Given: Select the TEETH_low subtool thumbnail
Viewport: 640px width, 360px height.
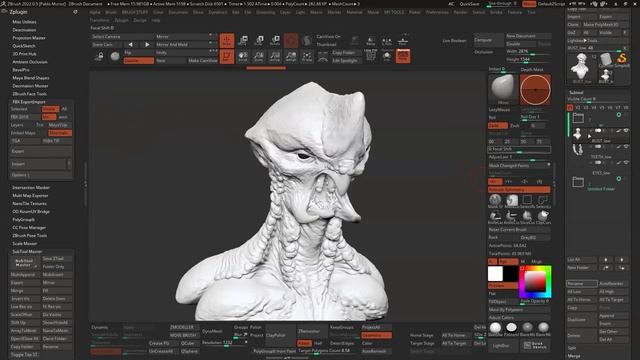Looking at the screenshot, I should pos(577,149).
